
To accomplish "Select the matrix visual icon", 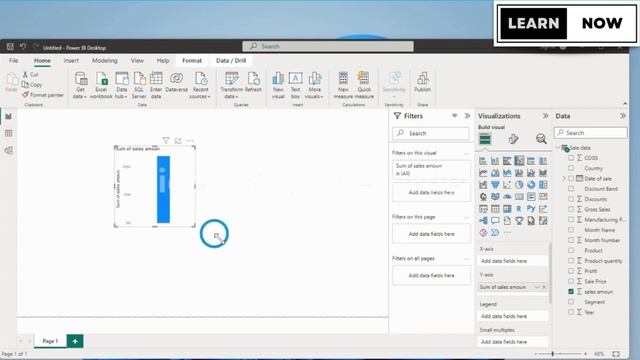I will [507, 209].
